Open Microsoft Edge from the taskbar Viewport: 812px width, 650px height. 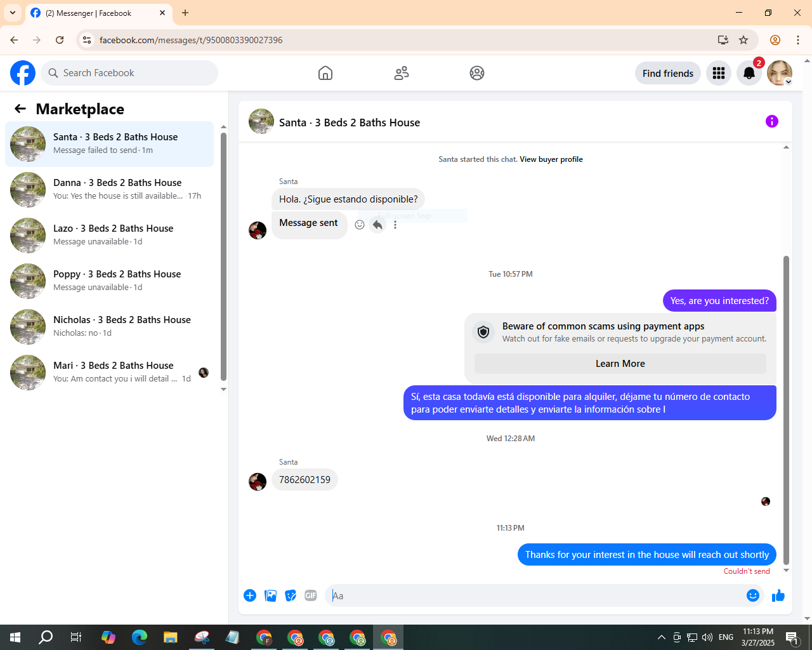tap(140, 637)
